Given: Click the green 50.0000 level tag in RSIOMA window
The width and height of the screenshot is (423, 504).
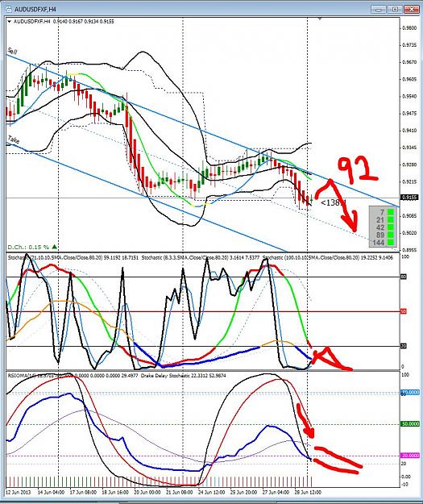Looking at the screenshot, I should pyautogui.click(x=410, y=424).
